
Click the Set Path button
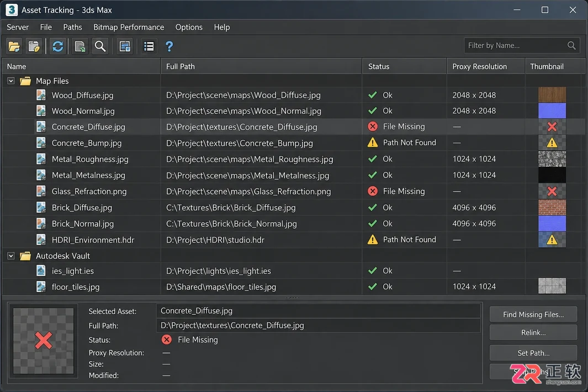(x=533, y=353)
